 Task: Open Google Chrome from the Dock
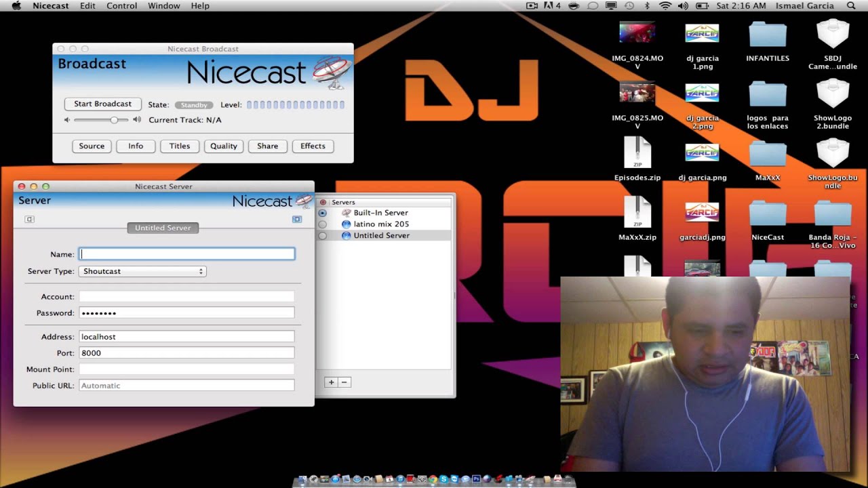pyautogui.click(x=433, y=479)
